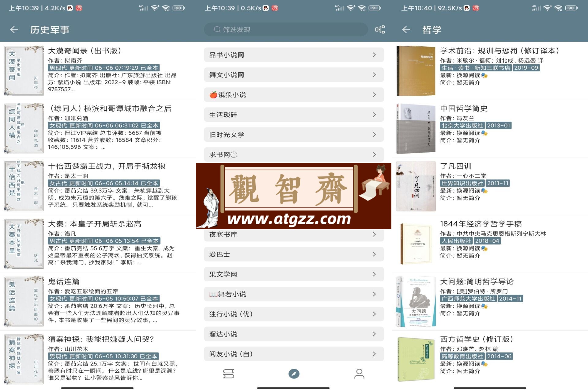
Task: Click tag 人民出版社
Action: (x=456, y=241)
